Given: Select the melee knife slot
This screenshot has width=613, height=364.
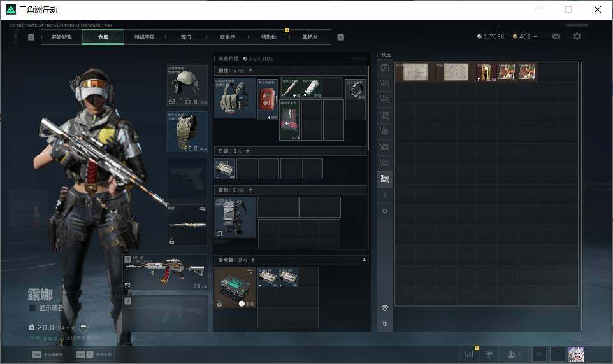Looking at the screenshot, I should 187,225.
